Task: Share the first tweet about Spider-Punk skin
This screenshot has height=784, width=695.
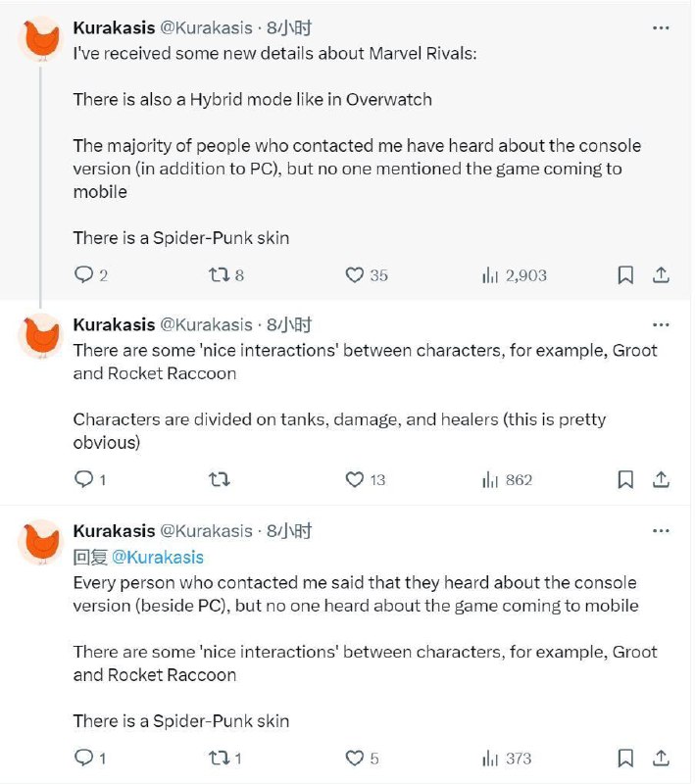Action: click(x=662, y=275)
